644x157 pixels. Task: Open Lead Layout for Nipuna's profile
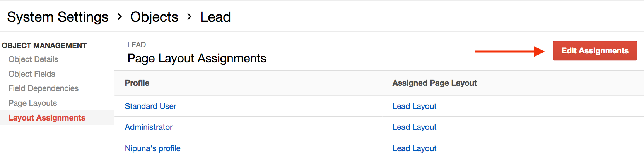coord(414,148)
